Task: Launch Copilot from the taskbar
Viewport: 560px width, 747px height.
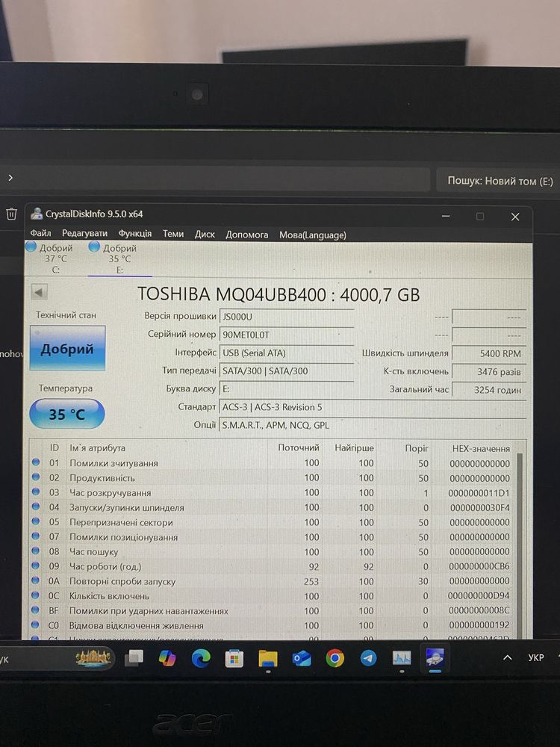Action: [167, 658]
